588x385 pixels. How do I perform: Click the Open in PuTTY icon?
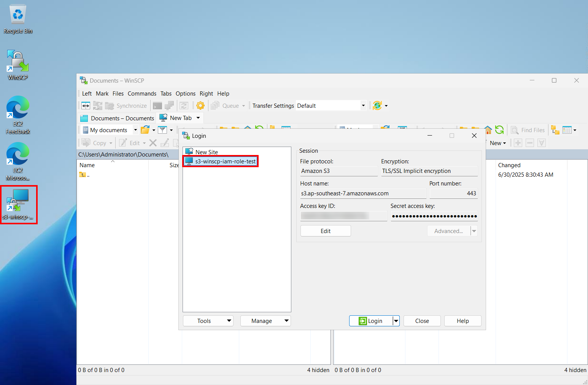pos(170,105)
